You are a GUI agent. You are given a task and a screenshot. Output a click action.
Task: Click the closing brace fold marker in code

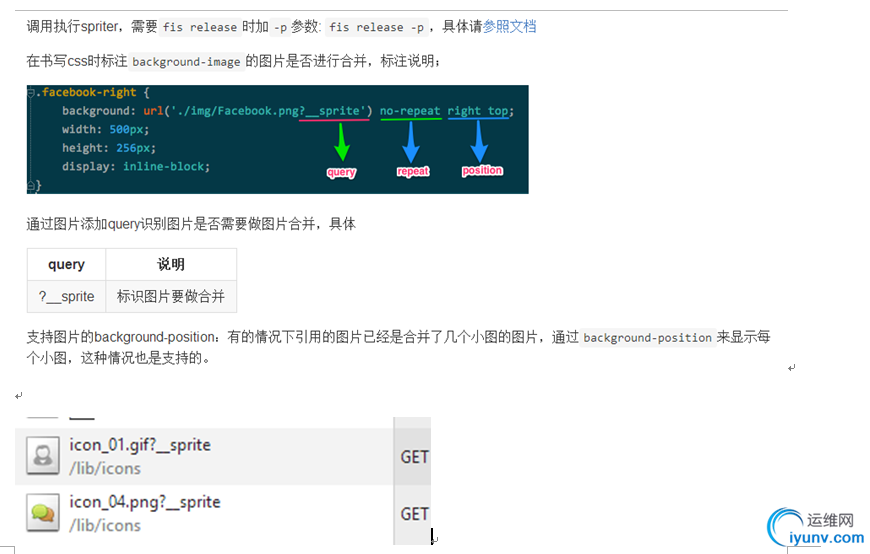pyautogui.click(x=32, y=185)
